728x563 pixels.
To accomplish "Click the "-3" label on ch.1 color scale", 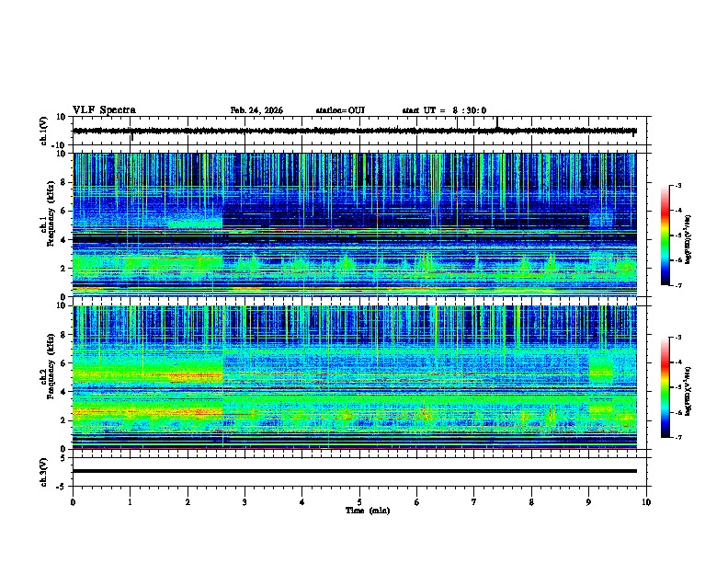I will 677,186.
